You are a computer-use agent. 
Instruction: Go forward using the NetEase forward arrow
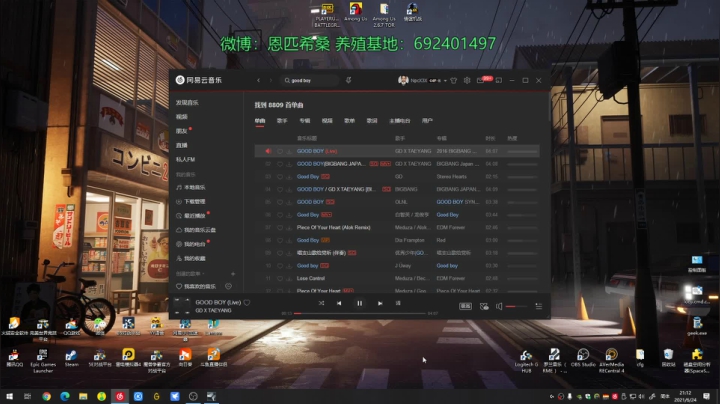coord(271,80)
